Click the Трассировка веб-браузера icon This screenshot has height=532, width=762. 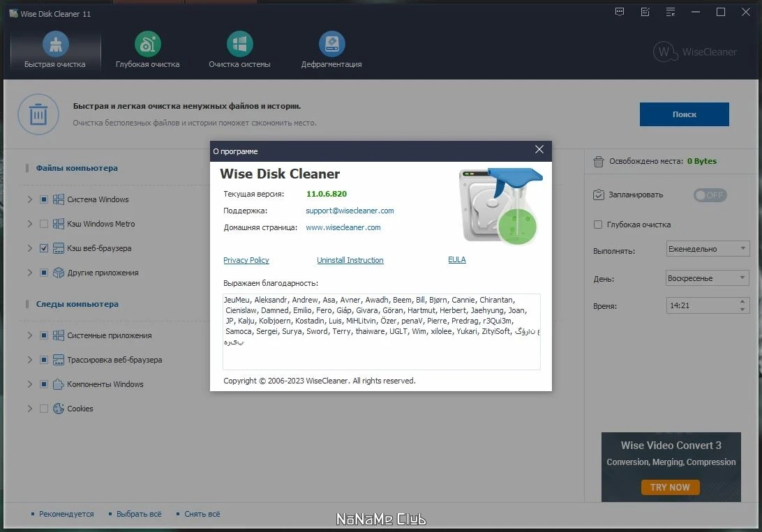click(x=59, y=360)
